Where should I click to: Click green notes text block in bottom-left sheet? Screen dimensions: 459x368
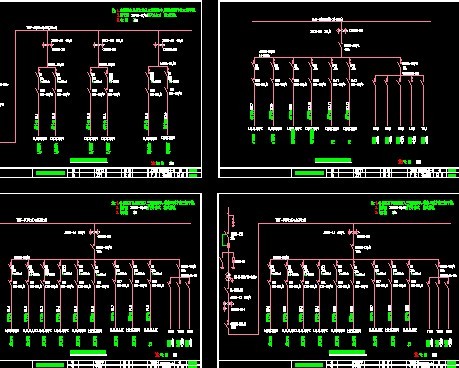153,207
